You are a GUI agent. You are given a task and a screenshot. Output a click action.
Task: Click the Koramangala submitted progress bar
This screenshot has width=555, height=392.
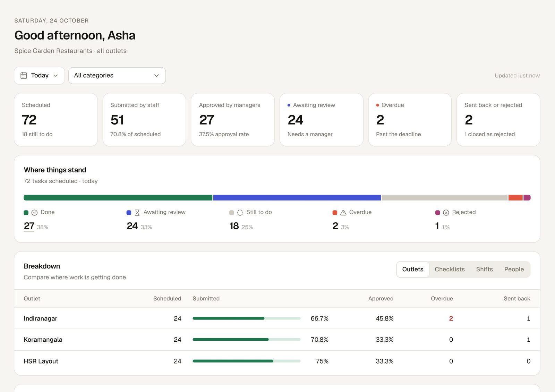point(247,340)
